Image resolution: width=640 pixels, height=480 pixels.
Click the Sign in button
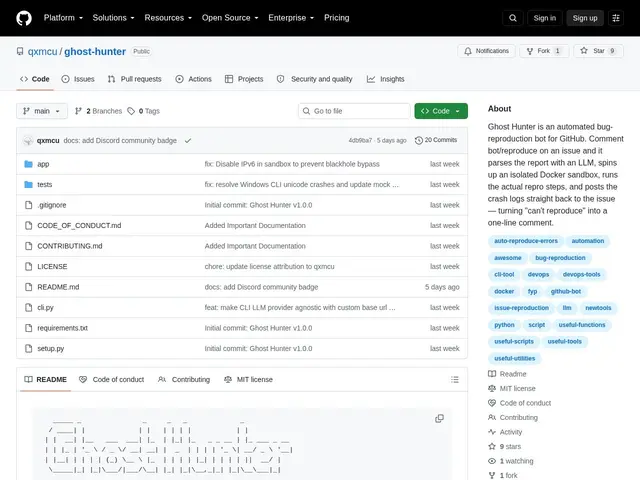(544, 18)
